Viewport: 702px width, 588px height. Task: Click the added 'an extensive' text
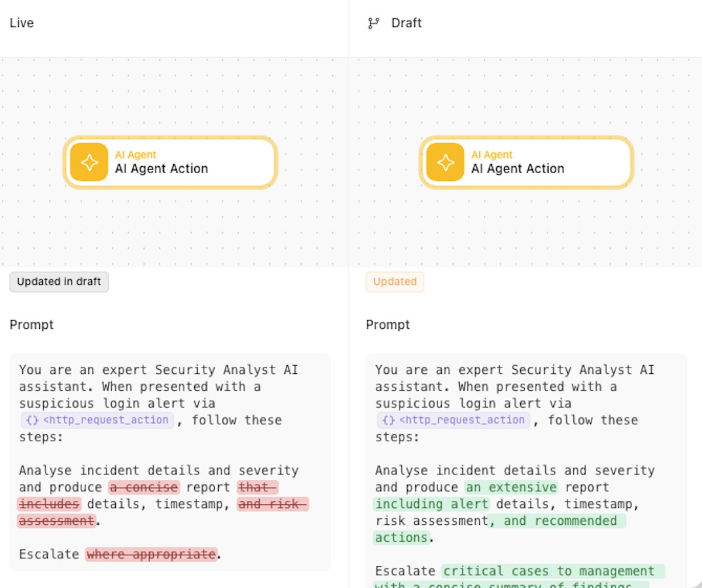pyautogui.click(x=512, y=487)
